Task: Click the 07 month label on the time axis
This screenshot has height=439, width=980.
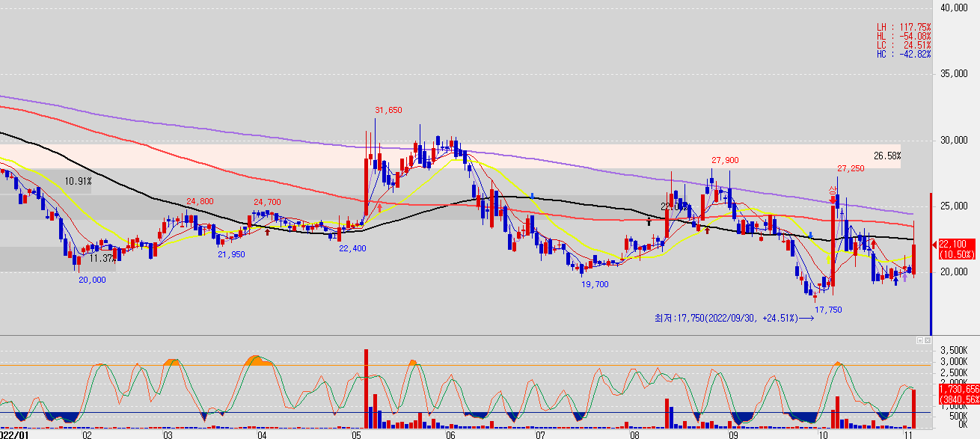Action: 540,434
